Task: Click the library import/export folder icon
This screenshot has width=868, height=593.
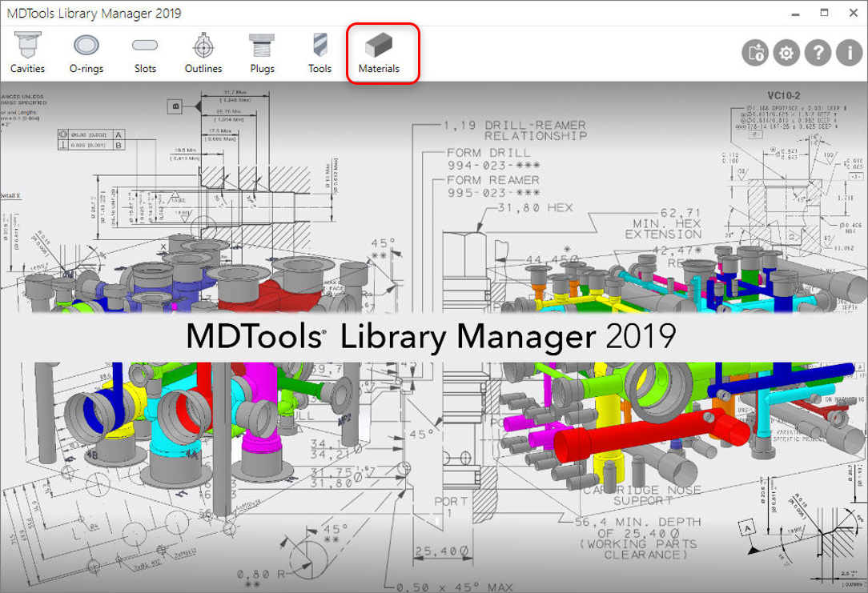Action: (754, 52)
